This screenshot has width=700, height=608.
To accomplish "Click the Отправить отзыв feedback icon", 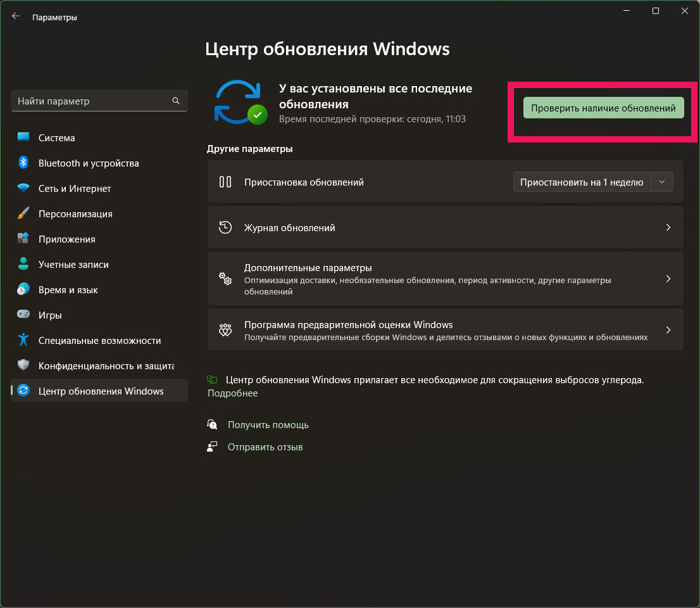I will pyautogui.click(x=212, y=446).
